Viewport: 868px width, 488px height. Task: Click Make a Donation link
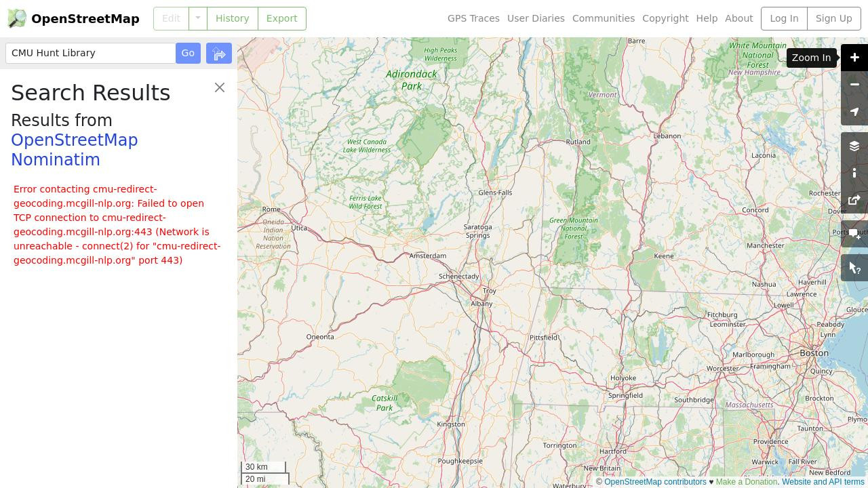click(x=747, y=482)
